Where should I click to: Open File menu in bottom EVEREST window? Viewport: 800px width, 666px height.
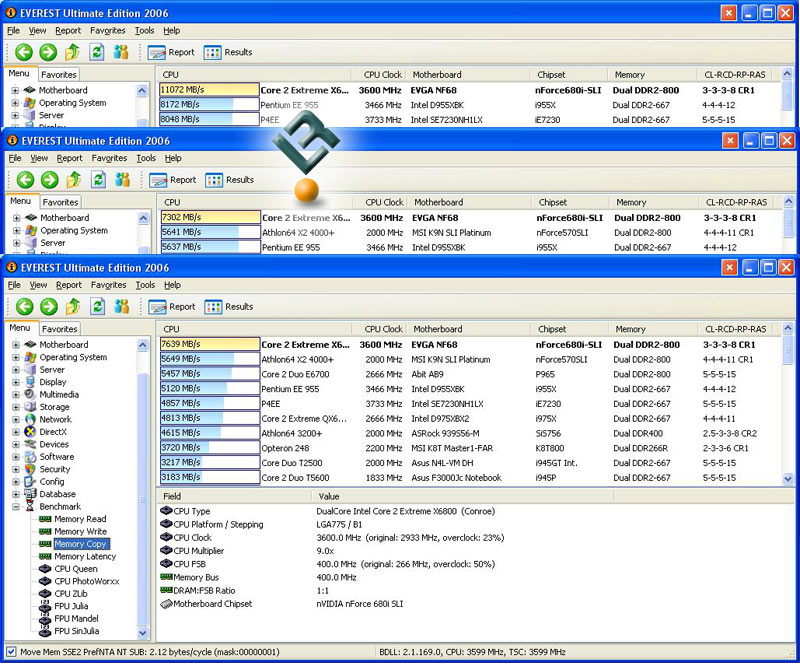(14, 285)
